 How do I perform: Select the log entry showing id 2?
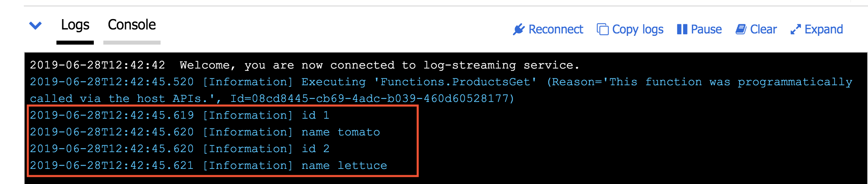(x=180, y=149)
